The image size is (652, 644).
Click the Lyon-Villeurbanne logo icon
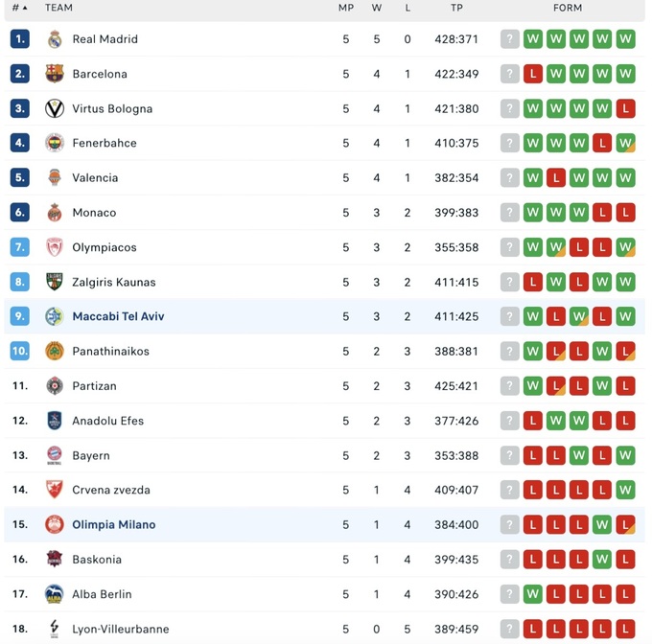click(55, 629)
